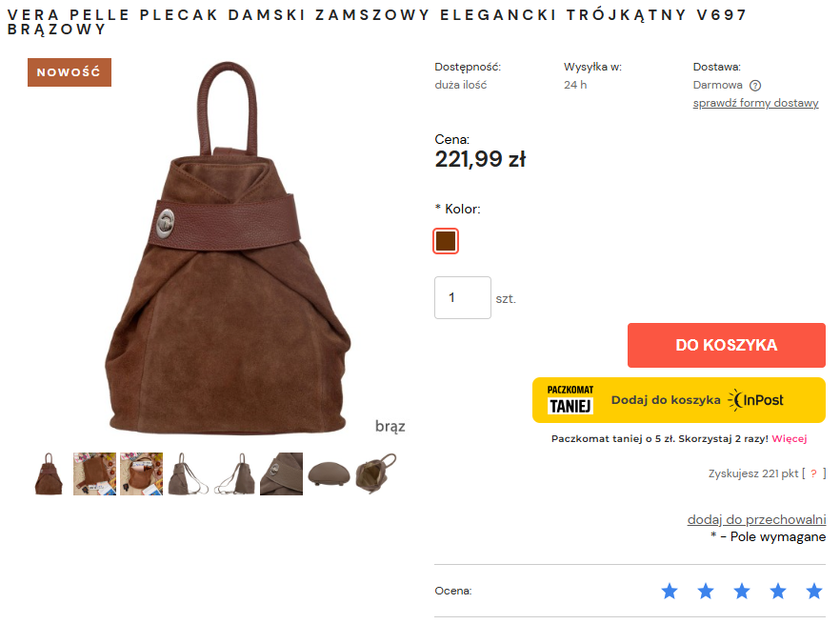Open sprawdź formy dostawy link
This screenshot has height=624, width=840.
(755, 103)
